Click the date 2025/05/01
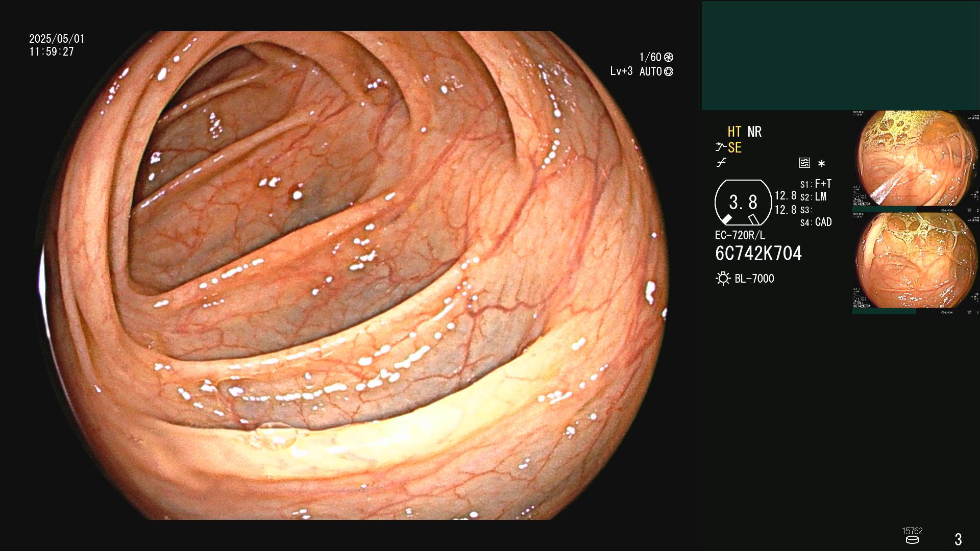 [57, 39]
